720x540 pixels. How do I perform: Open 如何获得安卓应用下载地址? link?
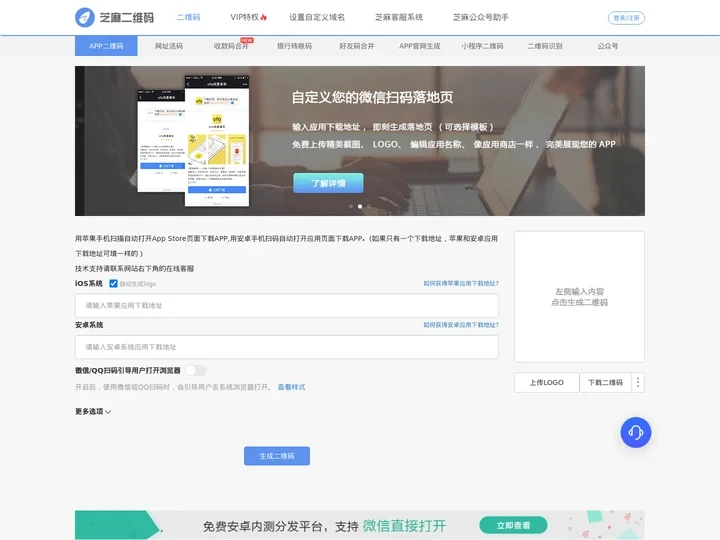(x=461, y=325)
